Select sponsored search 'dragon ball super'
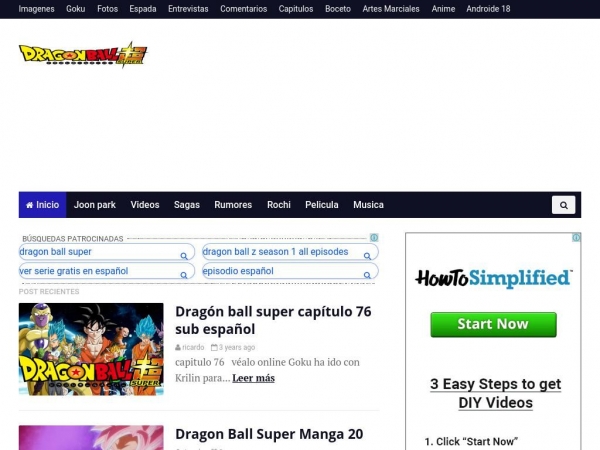The height and width of the screenshot is (450, 600). pyautogui.click(x=107, y=252)
